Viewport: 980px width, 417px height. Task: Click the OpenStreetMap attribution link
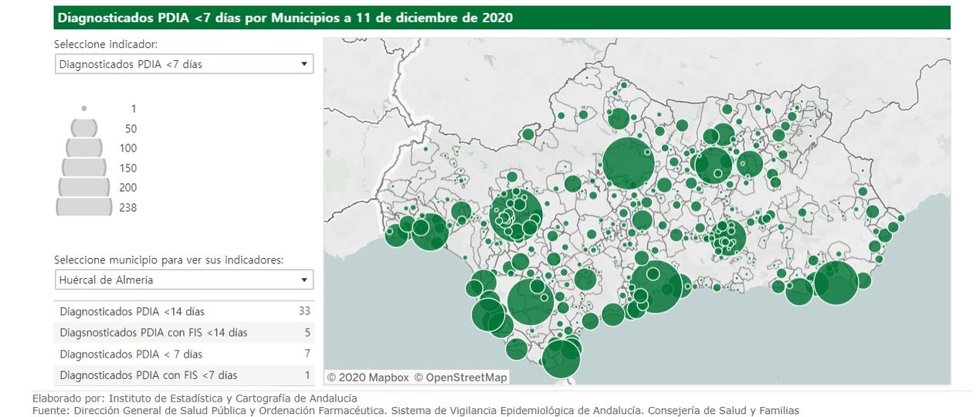coord(460,378)
